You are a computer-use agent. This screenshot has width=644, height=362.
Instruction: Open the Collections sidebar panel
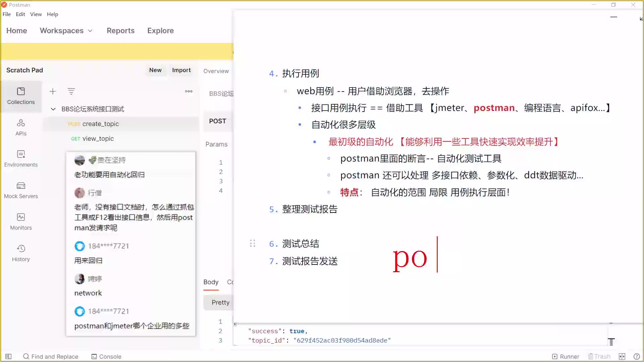21,96
